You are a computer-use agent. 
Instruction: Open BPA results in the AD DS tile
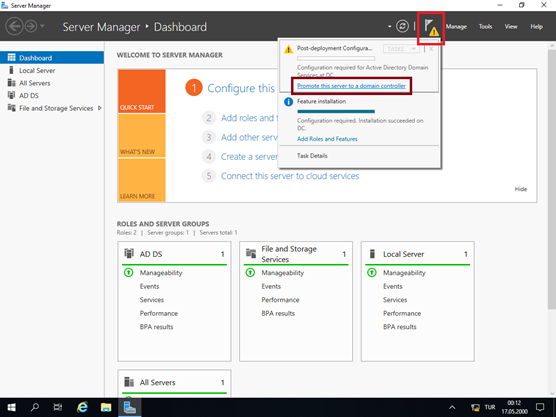(156, 327)
